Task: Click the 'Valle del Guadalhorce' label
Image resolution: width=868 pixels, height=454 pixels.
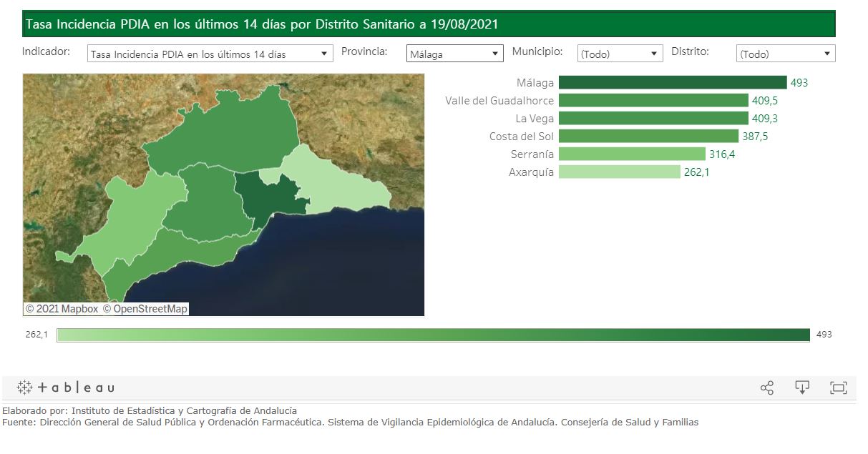Action: tap(499, 101)
